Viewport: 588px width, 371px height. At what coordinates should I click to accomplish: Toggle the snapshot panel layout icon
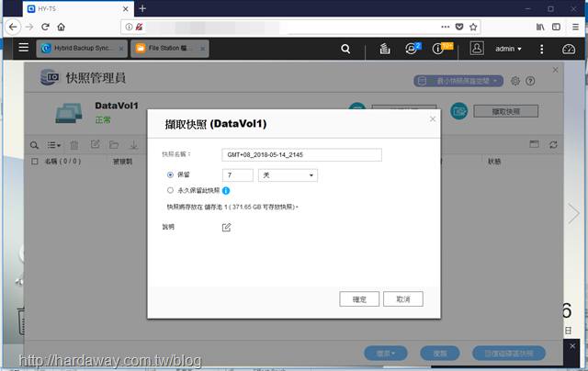coord(535,144)
